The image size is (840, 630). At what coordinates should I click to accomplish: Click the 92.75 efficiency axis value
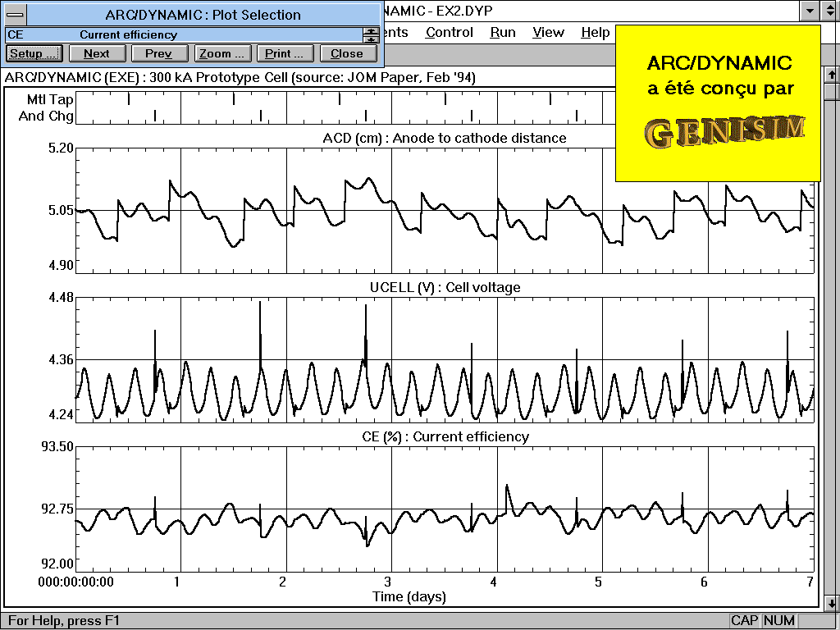[x=58, y=509]
